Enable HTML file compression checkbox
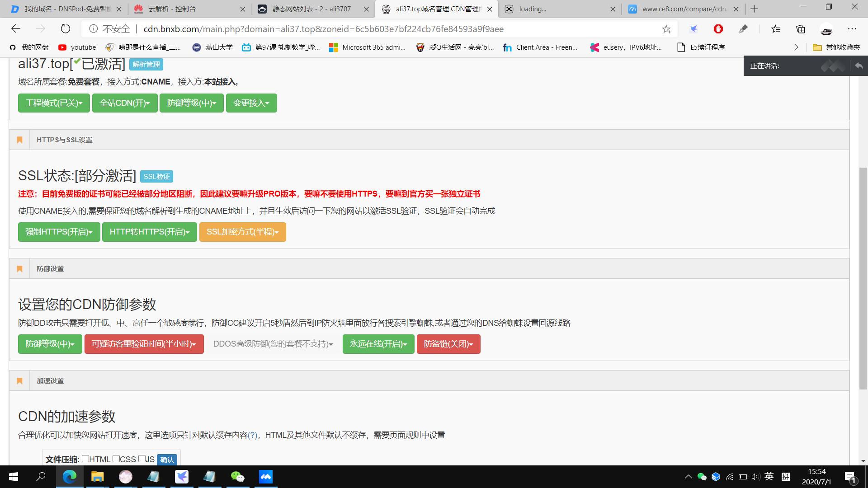This screenshot has height=488, width=868. click(x=85, y=459)
